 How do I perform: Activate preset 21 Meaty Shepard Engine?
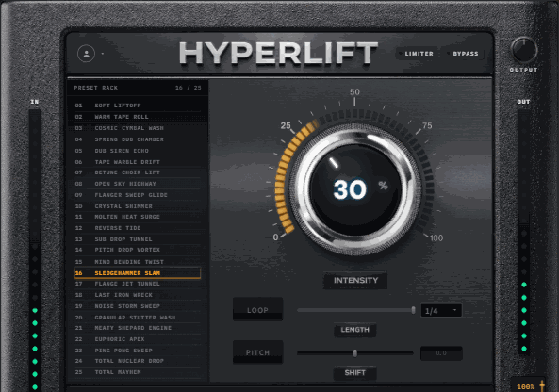click(138, 328)
